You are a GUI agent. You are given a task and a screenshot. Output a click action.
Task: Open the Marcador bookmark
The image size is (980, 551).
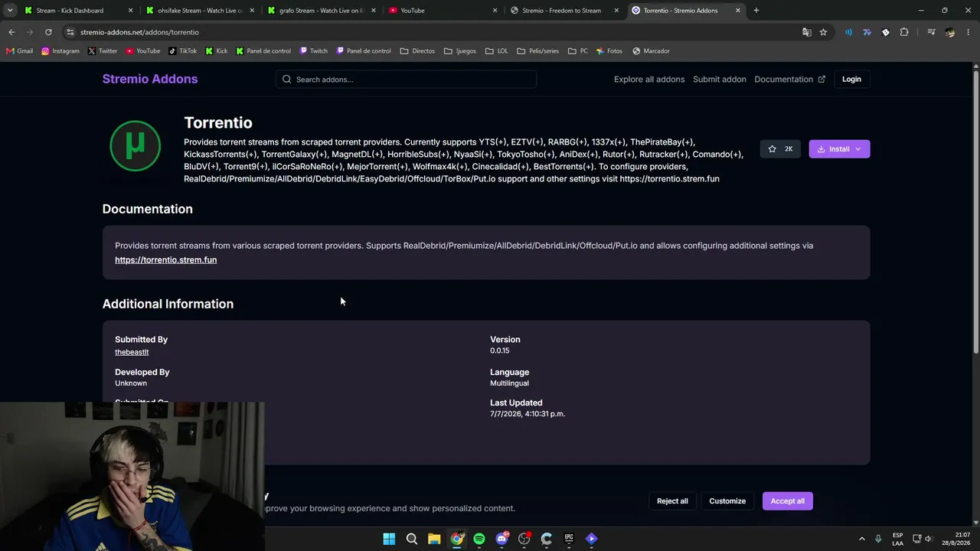tap(651, 51)
